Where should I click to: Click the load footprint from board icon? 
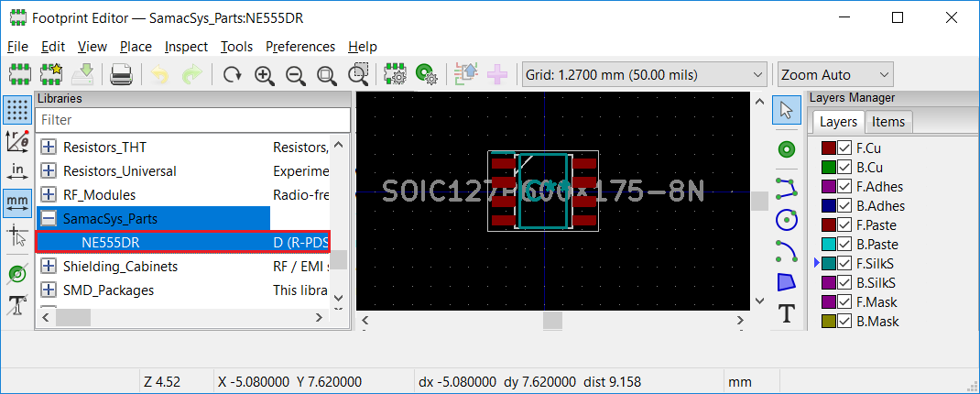(466, 75)
